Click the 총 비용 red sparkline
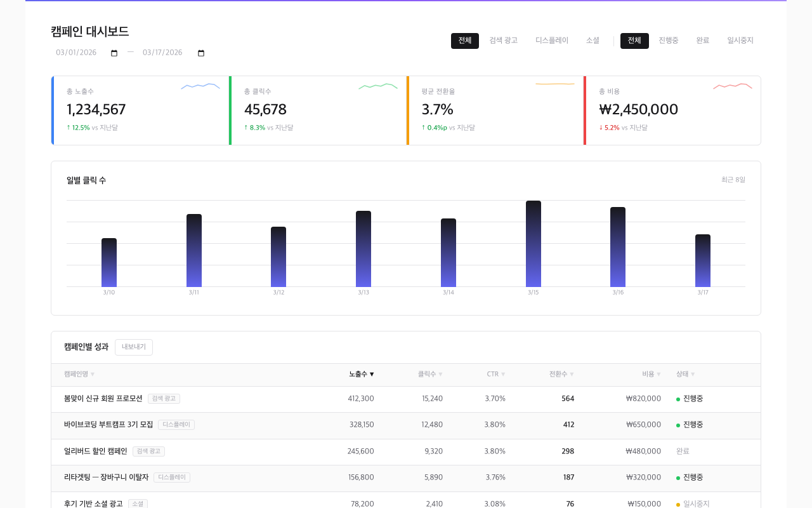This screenshot has height=508, width=812. pos(733,86)
